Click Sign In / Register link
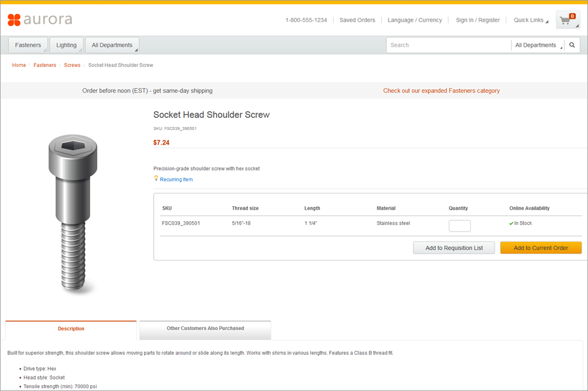588x391 pixels. click(478, 20)
